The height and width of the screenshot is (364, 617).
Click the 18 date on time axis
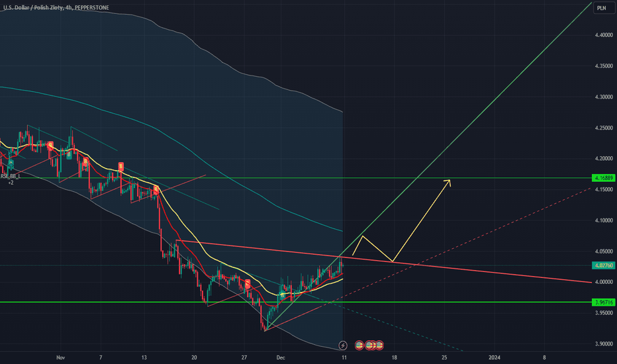(x=395, y=357)
